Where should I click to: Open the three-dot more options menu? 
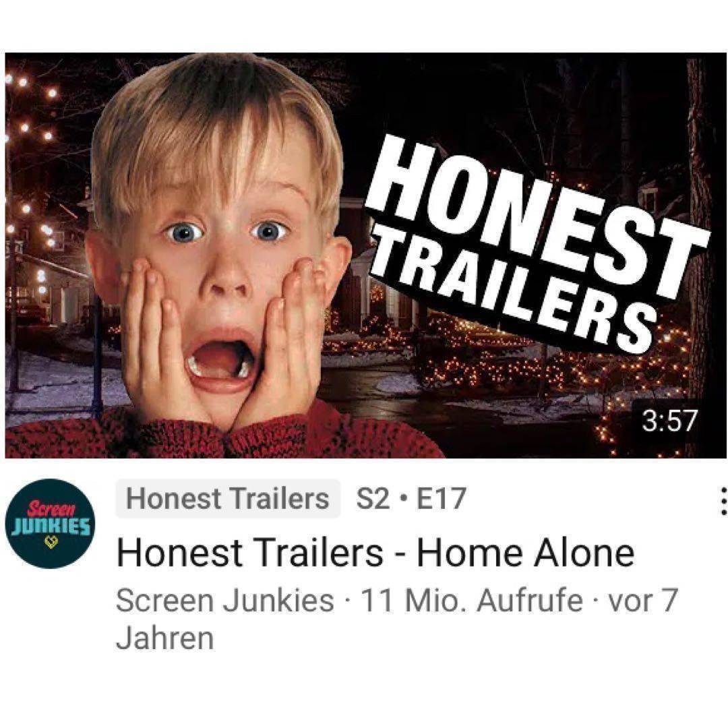tap(723, 500)
